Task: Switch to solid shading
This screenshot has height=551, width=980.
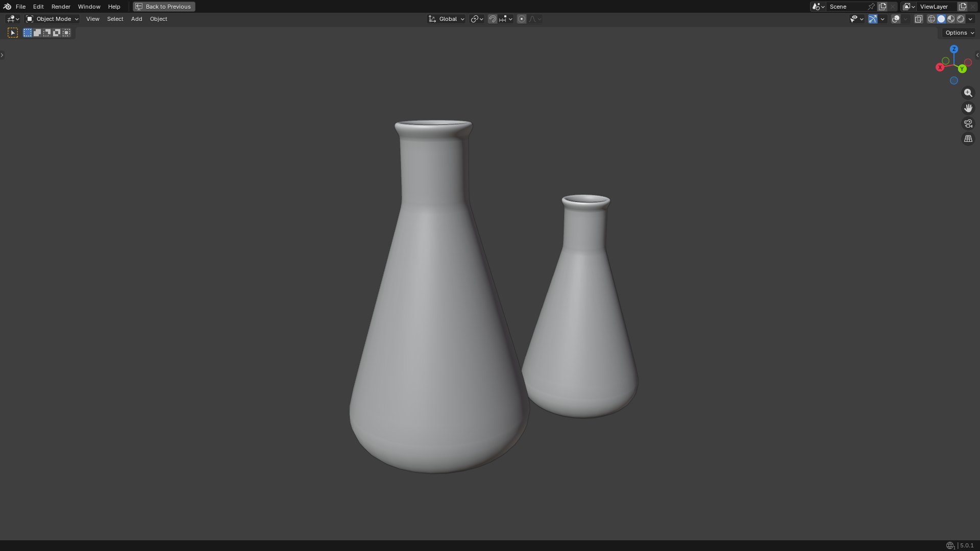Action: 941,19
